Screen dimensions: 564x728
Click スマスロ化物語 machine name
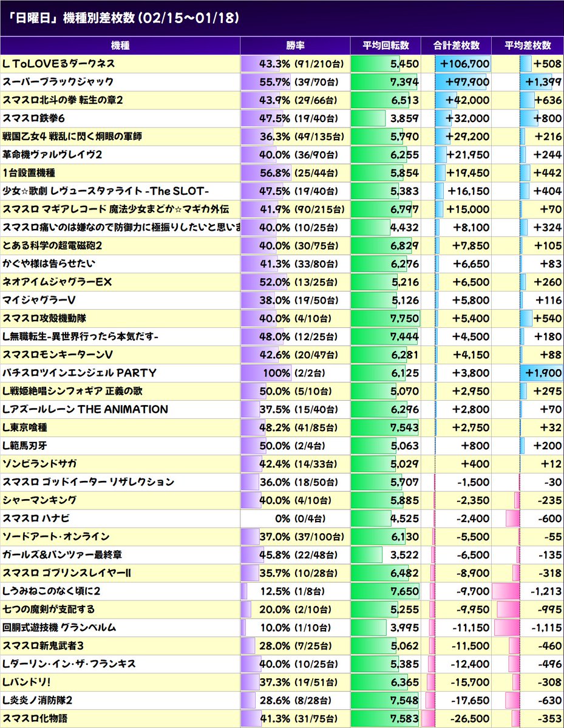pyautogui.click(x=35, y=718)
